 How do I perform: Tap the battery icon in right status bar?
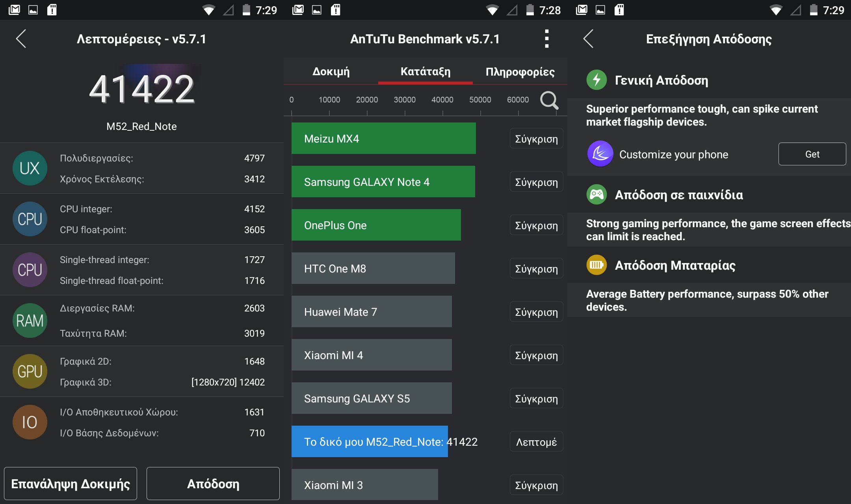(814, 10)
